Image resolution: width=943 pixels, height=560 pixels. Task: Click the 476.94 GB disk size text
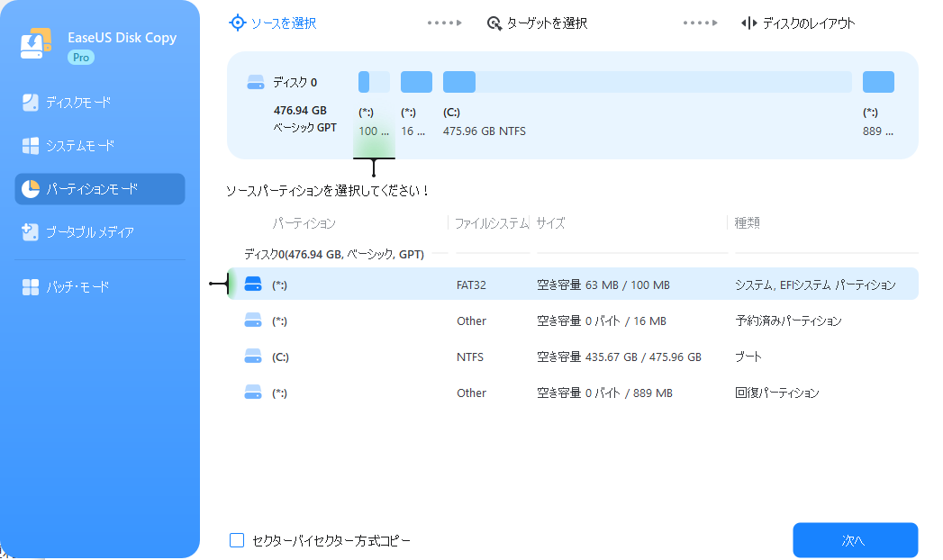300,111
